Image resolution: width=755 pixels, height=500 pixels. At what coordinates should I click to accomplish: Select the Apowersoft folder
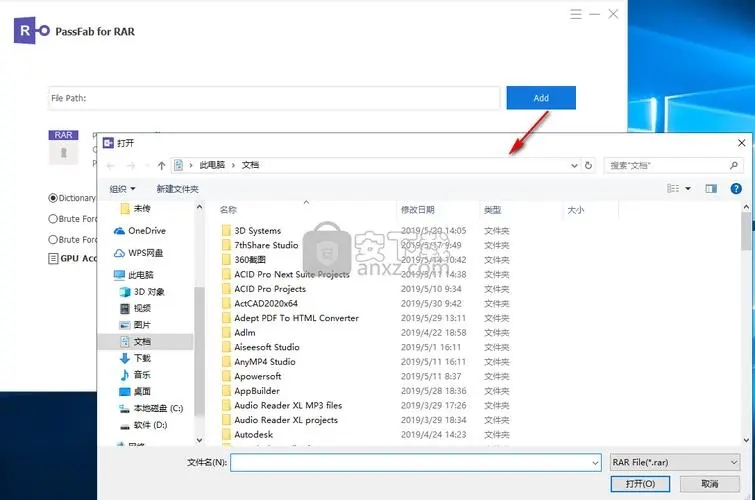point(252,376)
